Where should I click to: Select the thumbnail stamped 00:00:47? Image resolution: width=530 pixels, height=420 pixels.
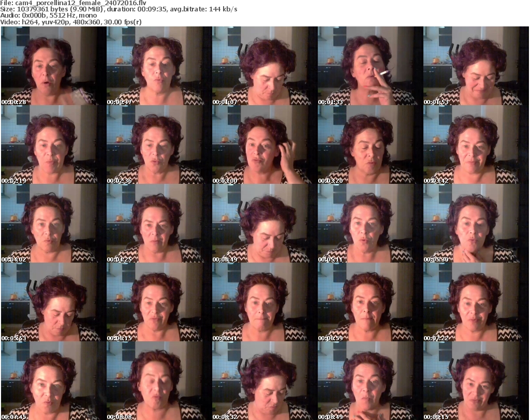pos(159,66)
